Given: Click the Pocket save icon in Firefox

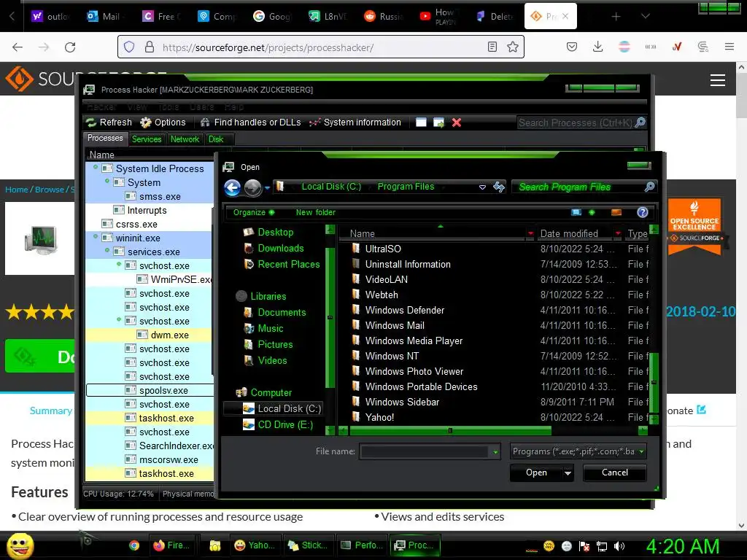Looking at the screenshot, I should point(572,47).
